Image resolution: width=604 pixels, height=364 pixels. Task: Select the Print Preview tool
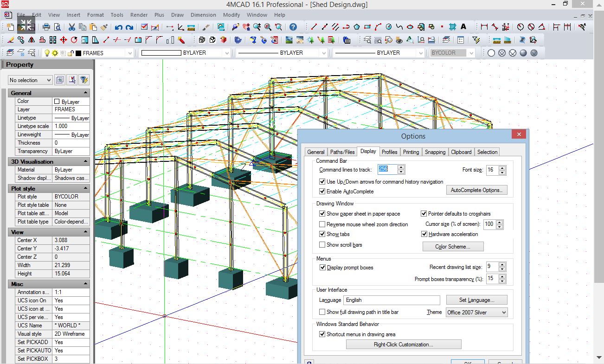click(58, 28)
